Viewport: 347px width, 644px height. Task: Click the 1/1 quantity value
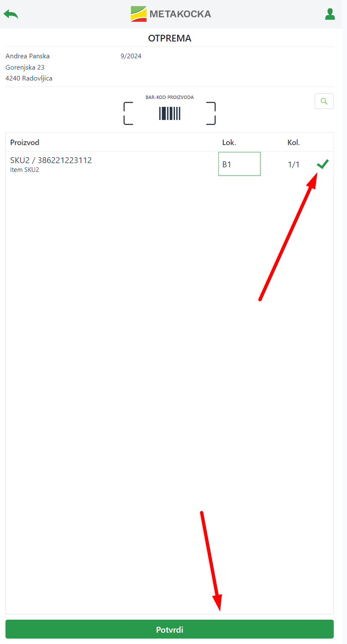(x=294, y=164)
